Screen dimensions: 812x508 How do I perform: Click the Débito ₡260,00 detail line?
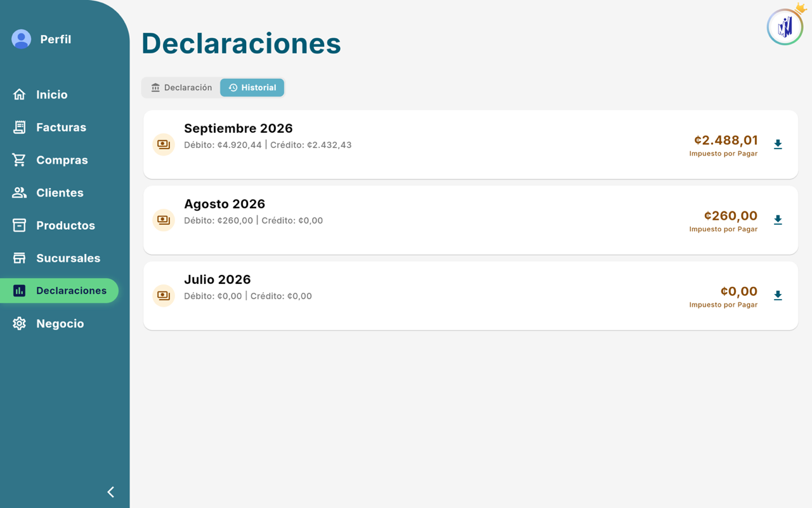254,220
